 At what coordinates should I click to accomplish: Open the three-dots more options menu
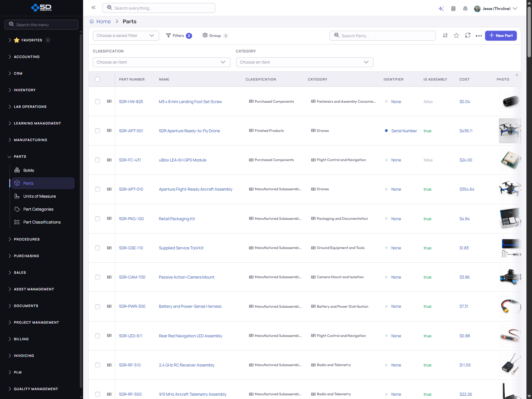pos(479,36)
